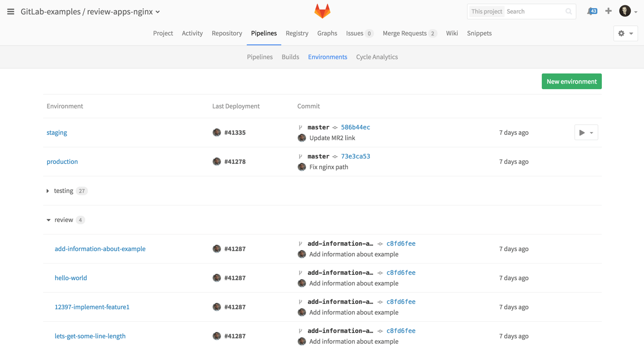Image resolution: width=644 pixels, height=359 pixels.
Task: Click the plus icon to create new project
Action: (608, 11)
